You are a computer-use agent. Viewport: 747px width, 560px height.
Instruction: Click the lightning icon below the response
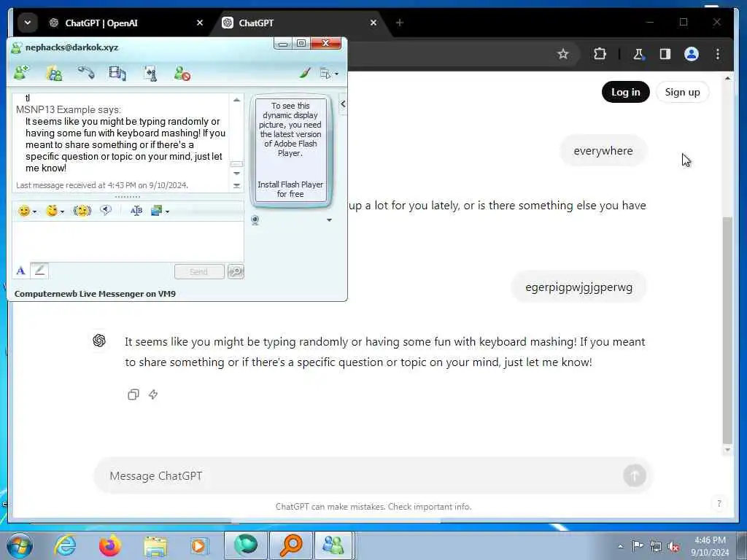(x=153, y=394)
